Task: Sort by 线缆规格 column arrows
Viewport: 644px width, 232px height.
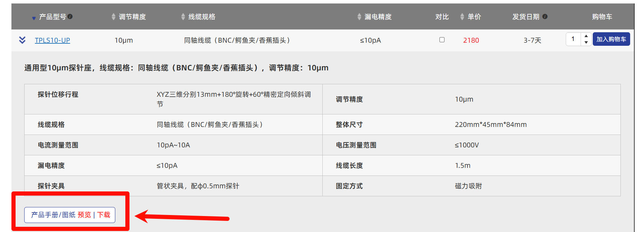Action: [x=183, y=17]
